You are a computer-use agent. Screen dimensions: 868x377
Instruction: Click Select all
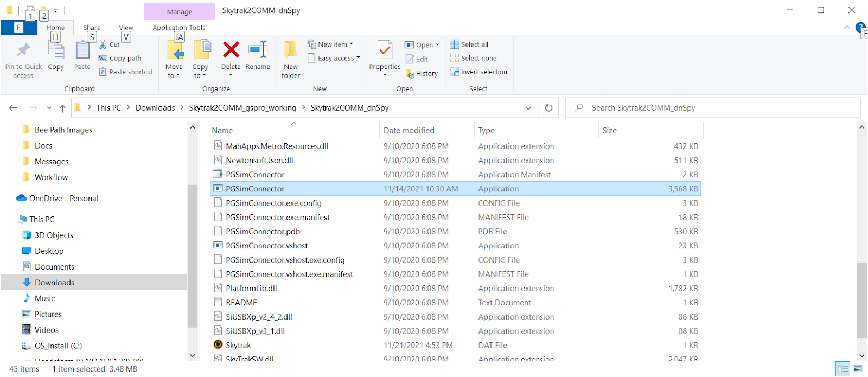(x=469, y=44)
